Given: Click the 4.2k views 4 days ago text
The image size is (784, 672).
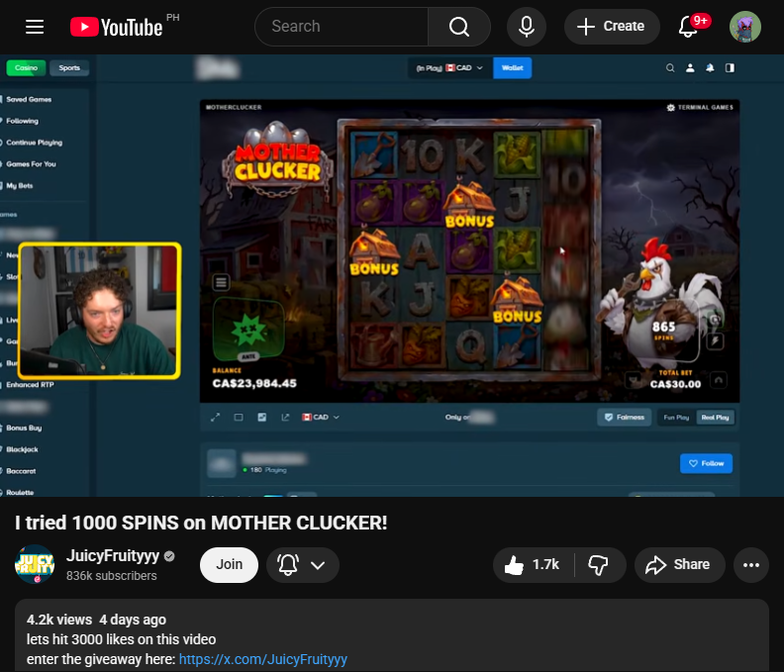Looking at the screenshot, I should pyautogui.click(x=96, y=620).
